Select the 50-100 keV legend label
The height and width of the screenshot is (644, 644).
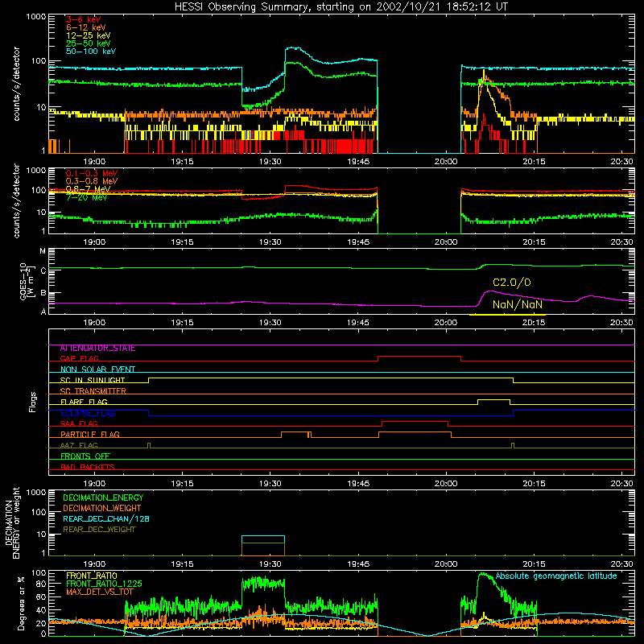click(x=91, y=52)
